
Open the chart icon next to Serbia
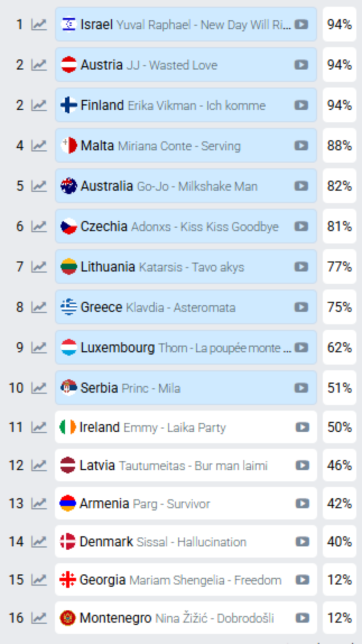pyautogui.click(x=39, y=388)
